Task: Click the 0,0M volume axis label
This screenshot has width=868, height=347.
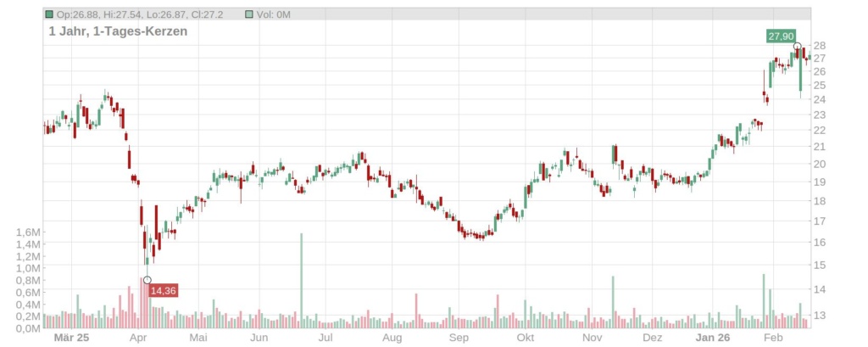Action: point(28,328)
